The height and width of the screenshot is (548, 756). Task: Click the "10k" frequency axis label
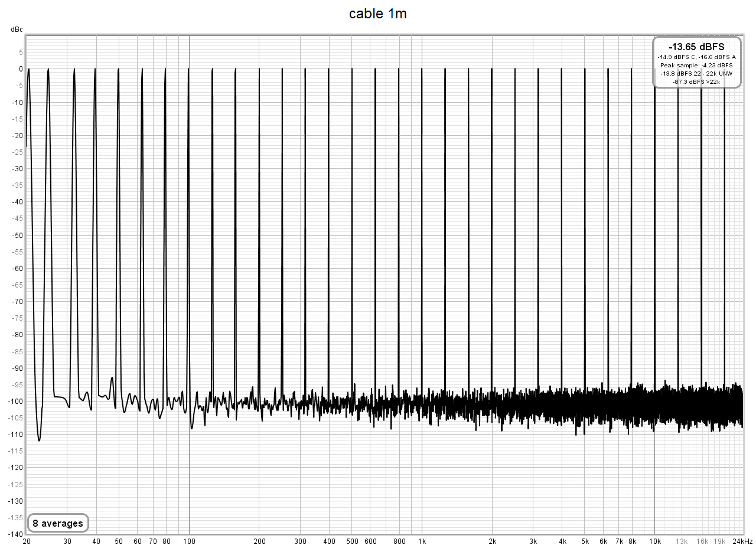coord(654,541)
